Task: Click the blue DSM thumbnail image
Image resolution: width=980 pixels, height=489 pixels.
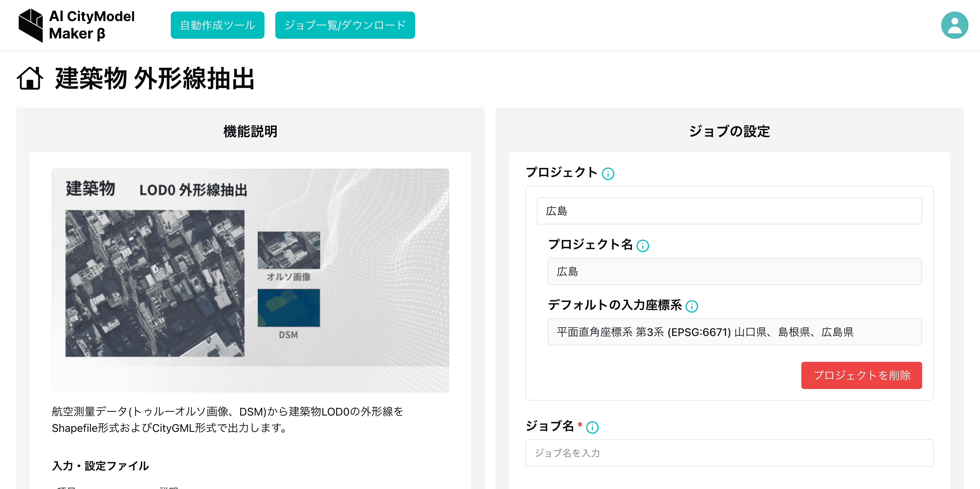Action: (289, 308)
